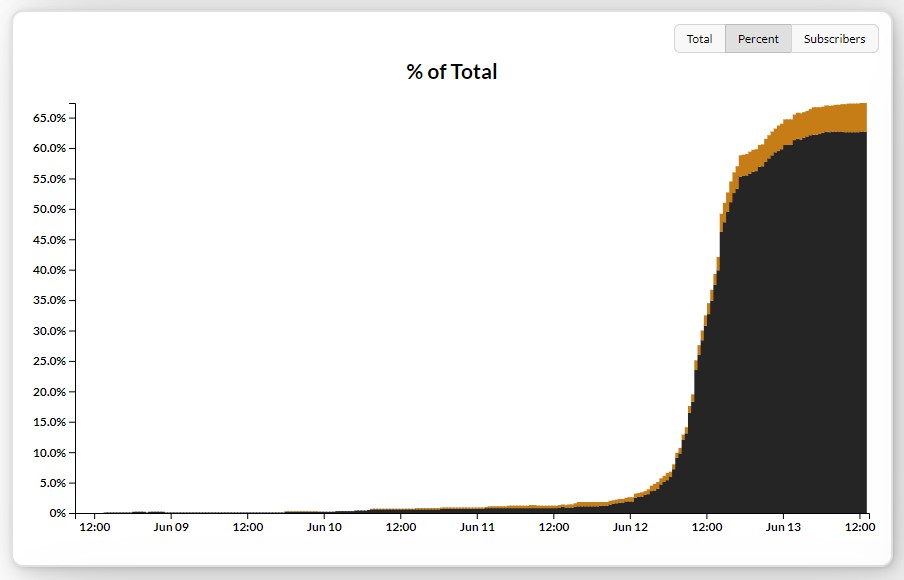Image resolution: width=904 pixels, height=580 pixels.
Task: Select the Percent toggle
Action: pos(758,38)
